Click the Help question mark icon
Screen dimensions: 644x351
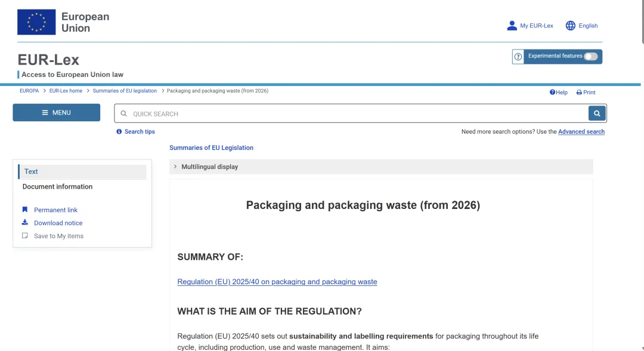pos(552,93)
